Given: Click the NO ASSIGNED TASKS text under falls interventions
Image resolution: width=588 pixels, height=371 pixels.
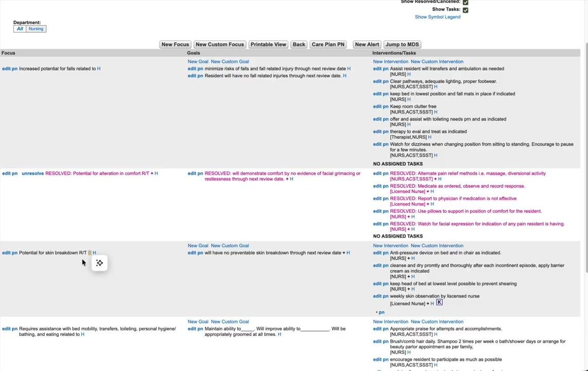Looking at the screenshot, I should [x=398, y=164].
